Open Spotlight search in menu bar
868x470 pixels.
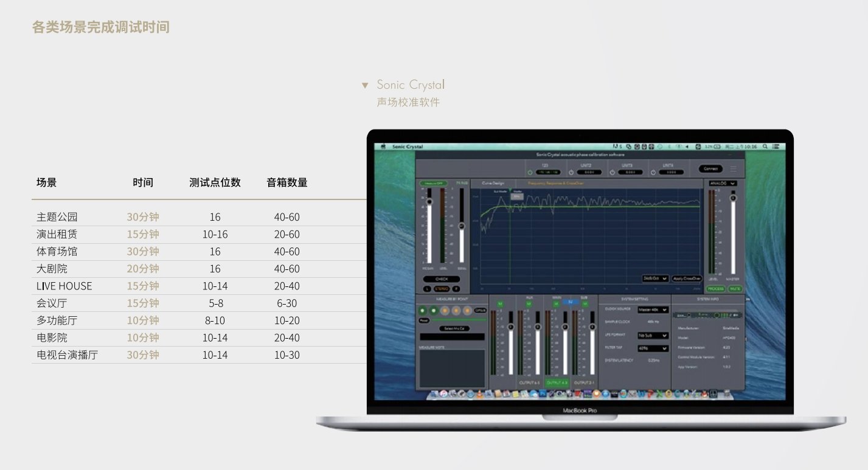tap(765, 147)
